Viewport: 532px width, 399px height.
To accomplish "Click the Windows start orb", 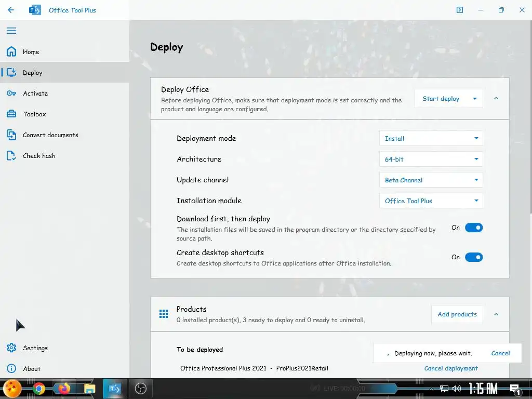I will click(12, 389).
